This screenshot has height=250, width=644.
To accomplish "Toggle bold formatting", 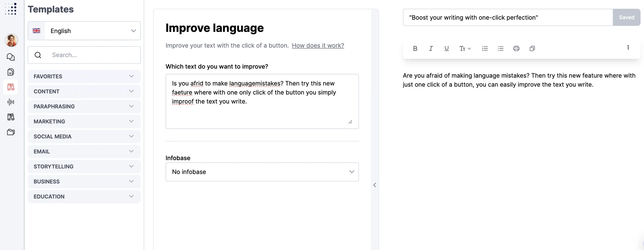I will click(415, 48).
